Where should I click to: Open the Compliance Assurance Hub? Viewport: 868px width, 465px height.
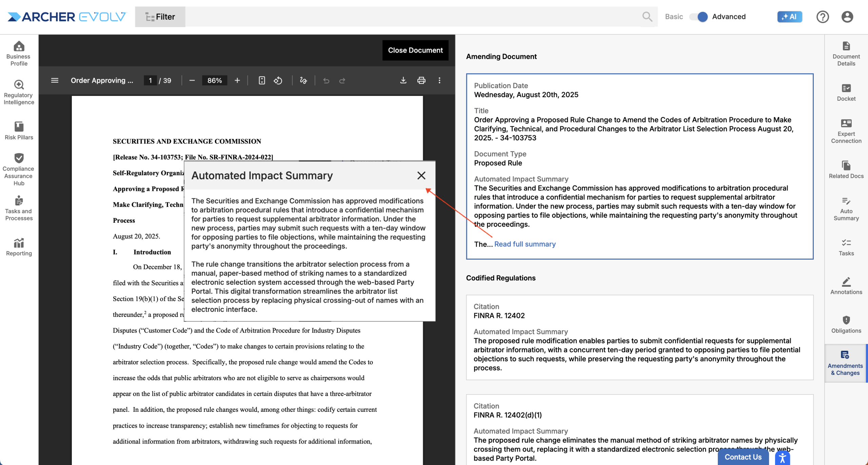19,169
